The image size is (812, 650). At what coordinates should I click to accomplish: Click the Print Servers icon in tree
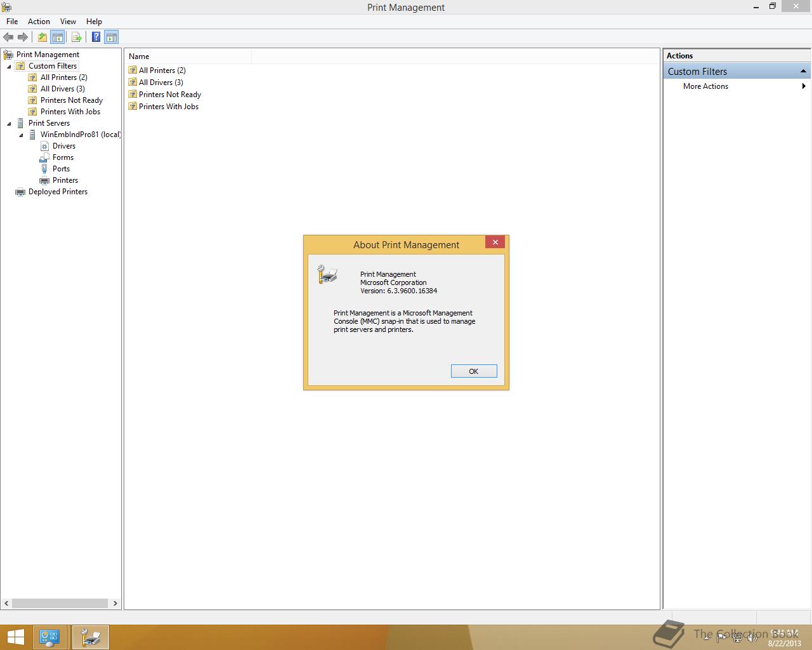[20, 123]
